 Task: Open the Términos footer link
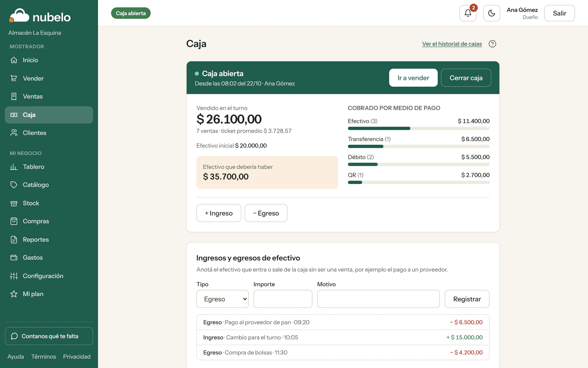[x=43, y=357]
